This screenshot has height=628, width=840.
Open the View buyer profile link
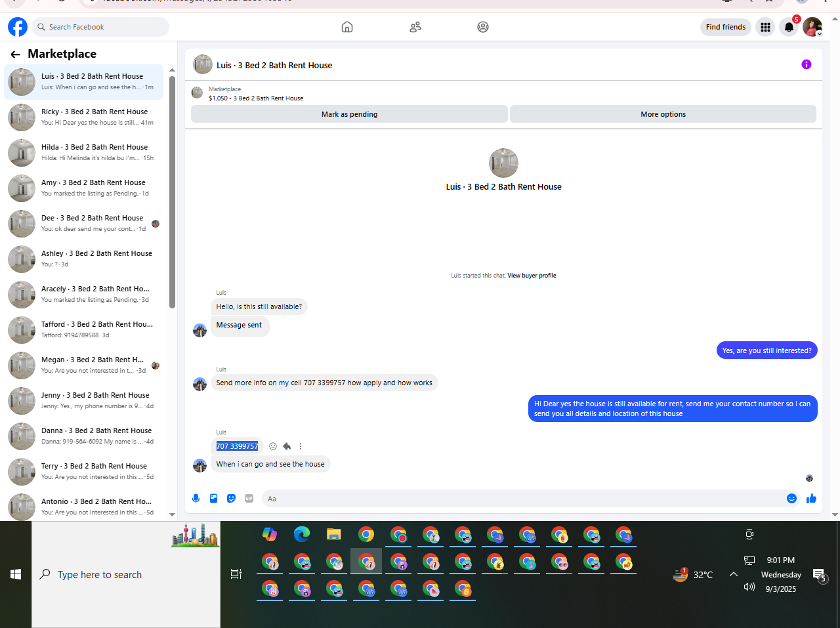[x=532, y=276]
